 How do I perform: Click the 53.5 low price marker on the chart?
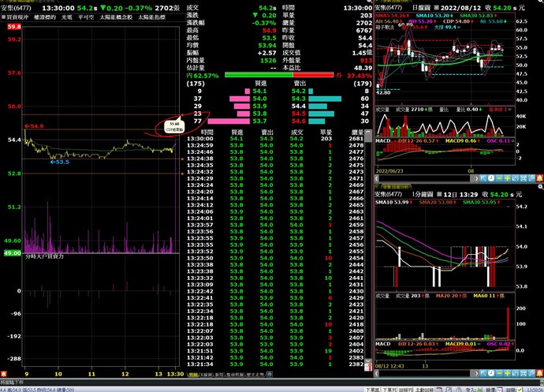click(60, 162)
